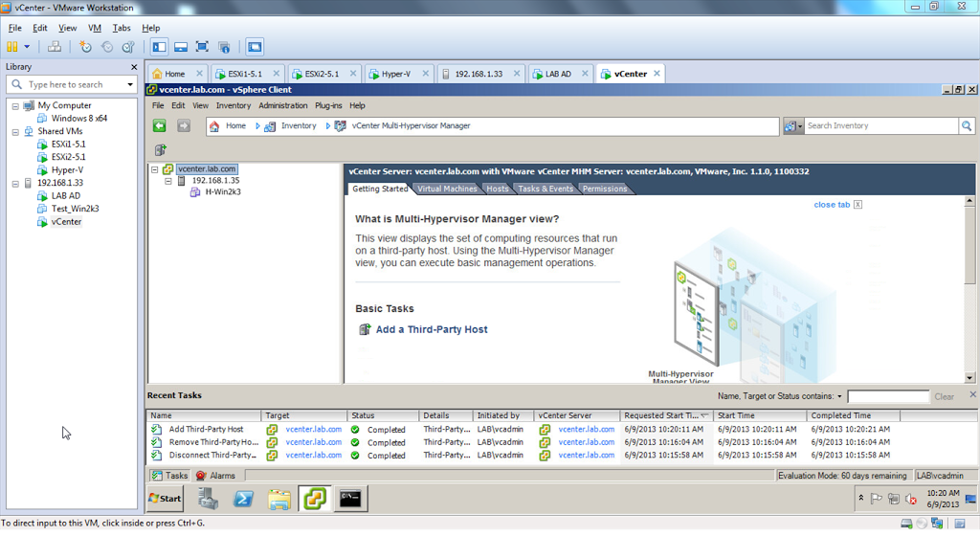Open the Tasks status bar button
This screenshot has height=536, width=980.
point(169,476)
